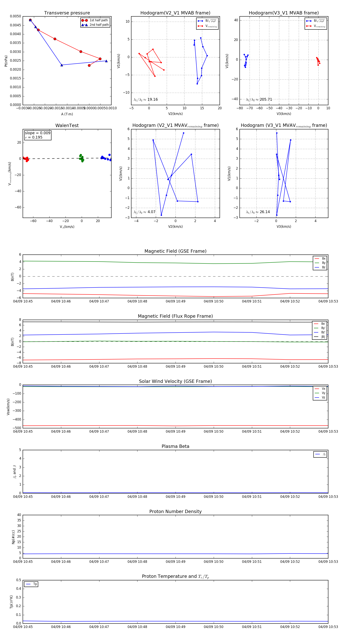This screenshot has width=351, height=644.
Task: Click the '2nd half path' legend entry
Action: pos(95,25)
